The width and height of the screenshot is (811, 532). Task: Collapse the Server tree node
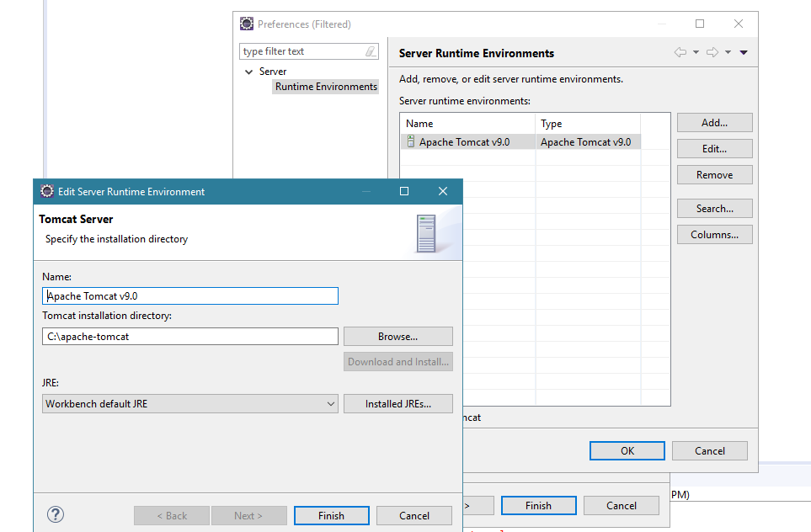(248, 72)
